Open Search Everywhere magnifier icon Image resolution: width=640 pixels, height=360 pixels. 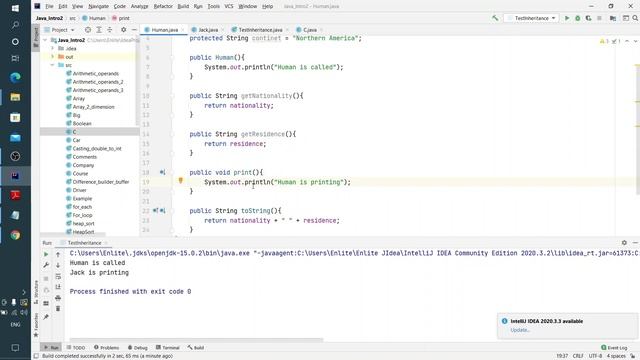click(635, 18)
